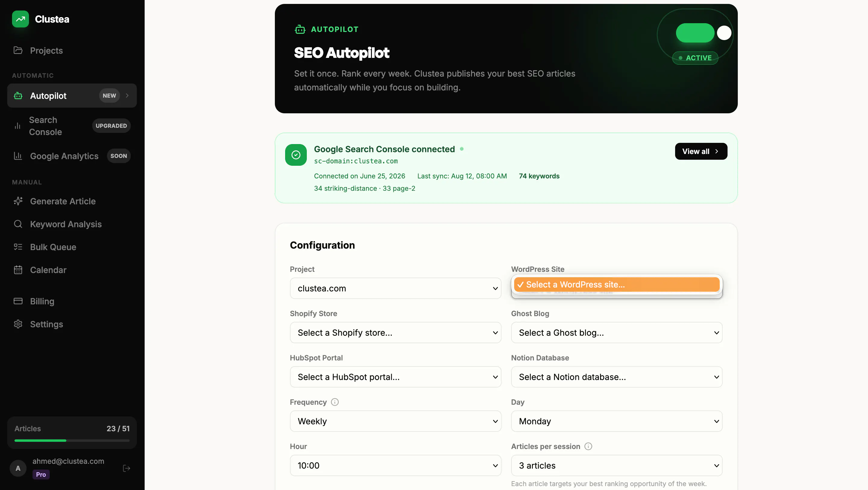Click the UPGRADED badge

click(111, 126)
